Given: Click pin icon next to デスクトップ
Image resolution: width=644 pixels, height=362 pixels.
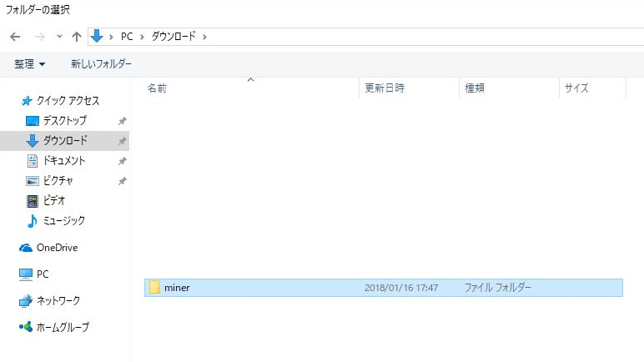Looking at the screenshot, I should click(x=122, y=121).
